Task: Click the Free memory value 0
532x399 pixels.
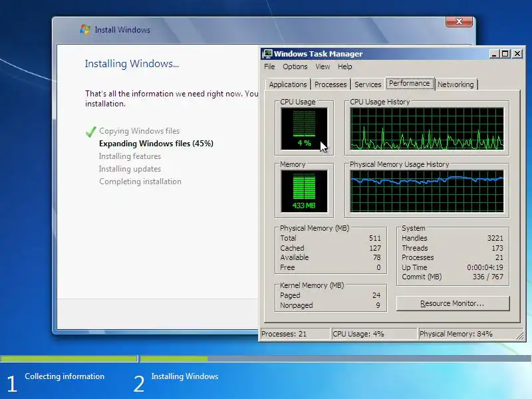Action: click(378, 267)
